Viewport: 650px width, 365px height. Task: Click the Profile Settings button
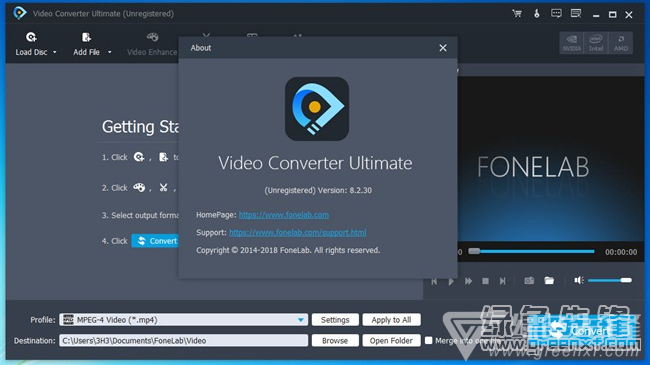click(335, 320)
